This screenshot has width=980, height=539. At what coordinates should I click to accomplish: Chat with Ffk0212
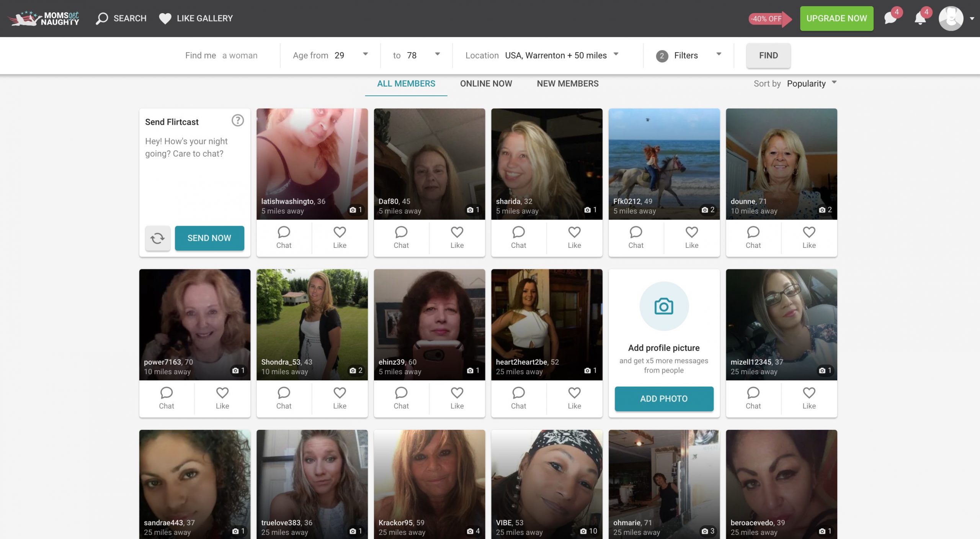635,238
